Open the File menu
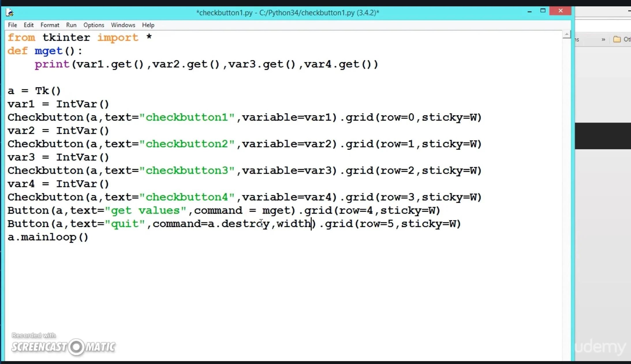 coord(12,25)
